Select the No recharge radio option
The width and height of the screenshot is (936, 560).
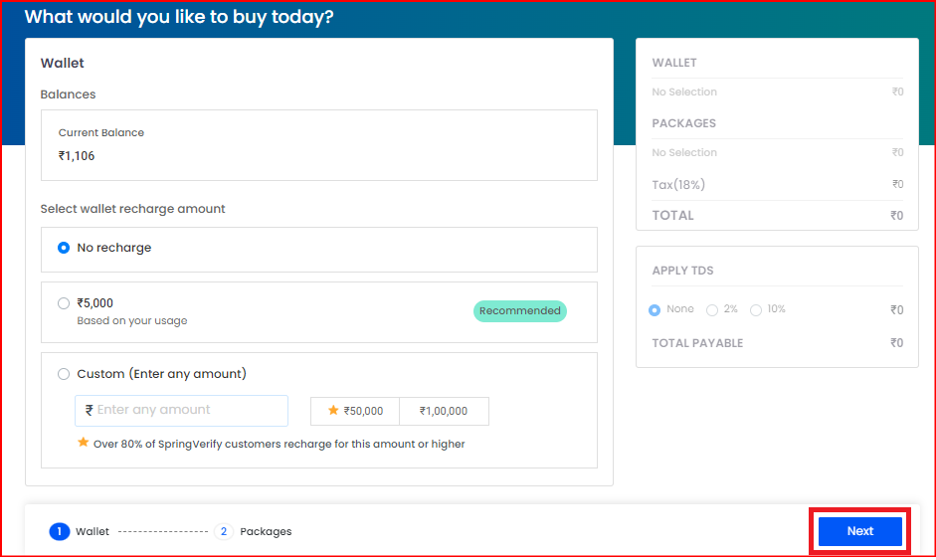[64, 248]
